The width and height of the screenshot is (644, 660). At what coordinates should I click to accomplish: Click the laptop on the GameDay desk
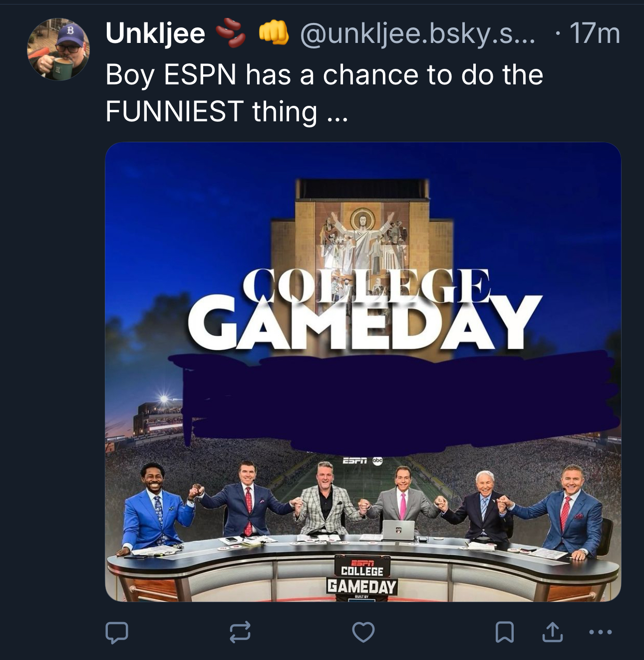[398, 530]
